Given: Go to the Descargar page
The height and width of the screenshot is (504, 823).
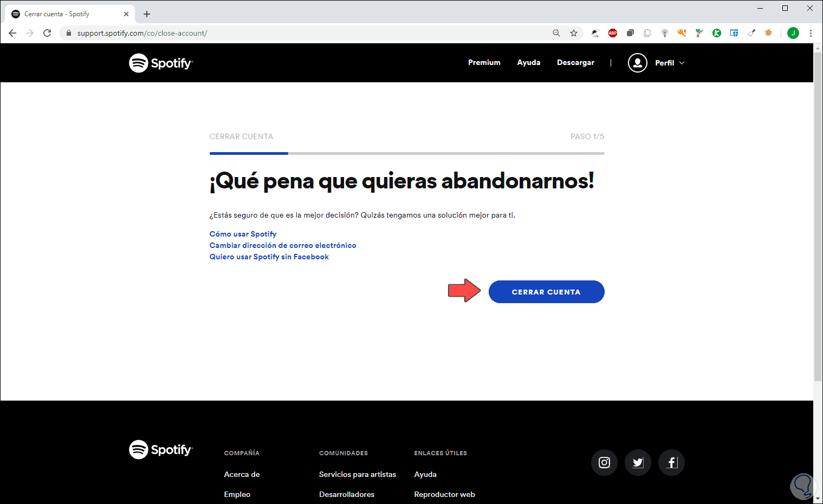Looking at the screenshot, I should [575, 63].
